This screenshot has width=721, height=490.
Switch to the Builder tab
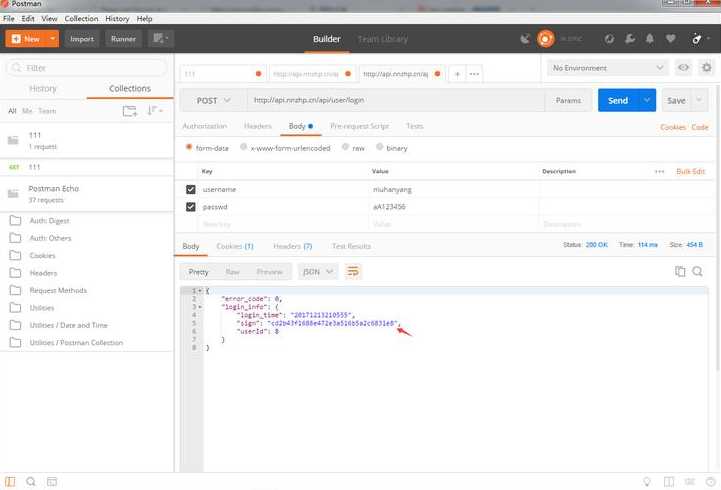[x=326, y=39]
